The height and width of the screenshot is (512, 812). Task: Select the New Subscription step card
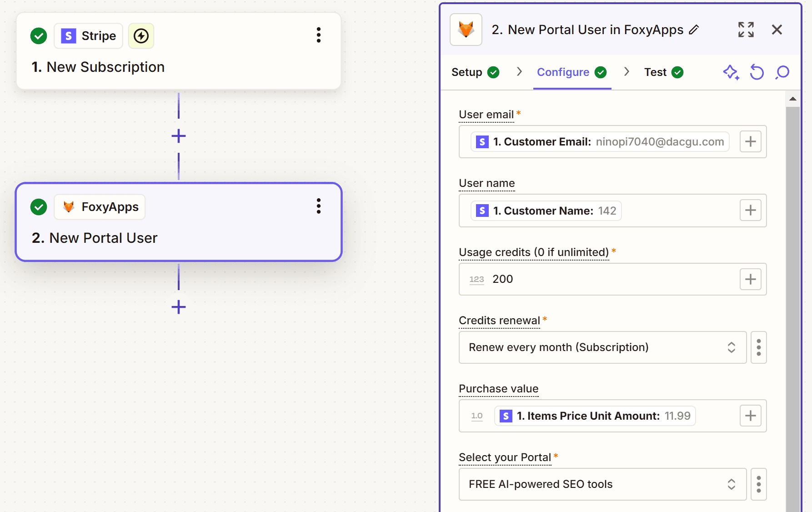(179, 51)
